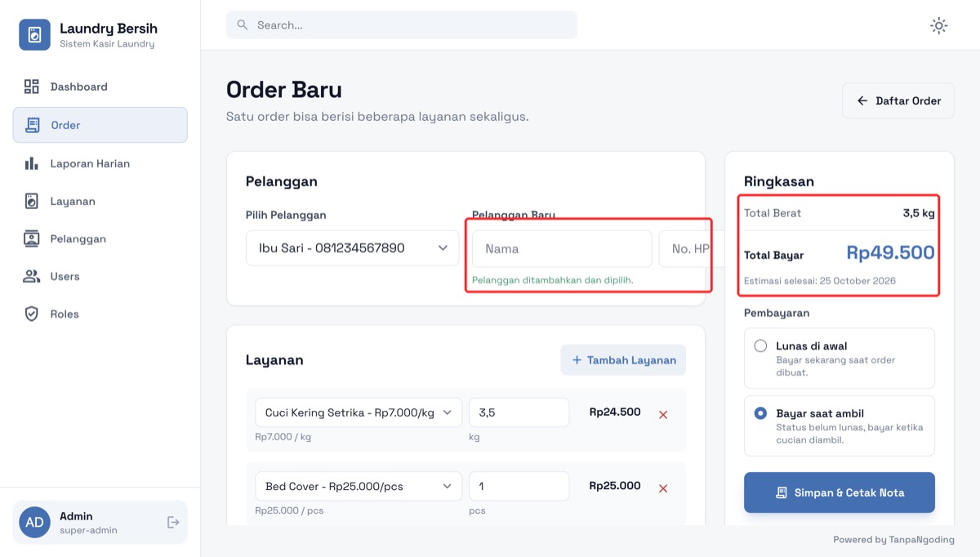Toggle the light/dark theme sun icon
The height and width of the screenshot is (557, 980).
[939, 25]
